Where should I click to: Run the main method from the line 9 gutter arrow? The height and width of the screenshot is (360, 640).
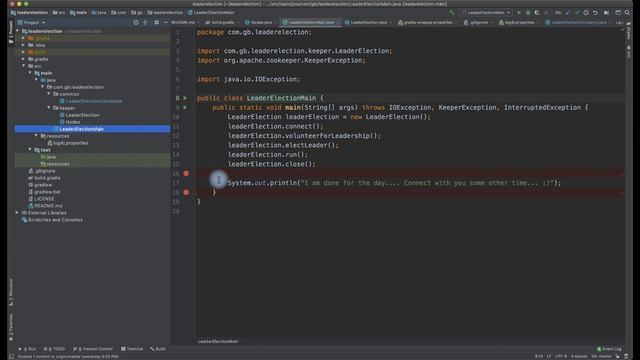coord(185,107)
